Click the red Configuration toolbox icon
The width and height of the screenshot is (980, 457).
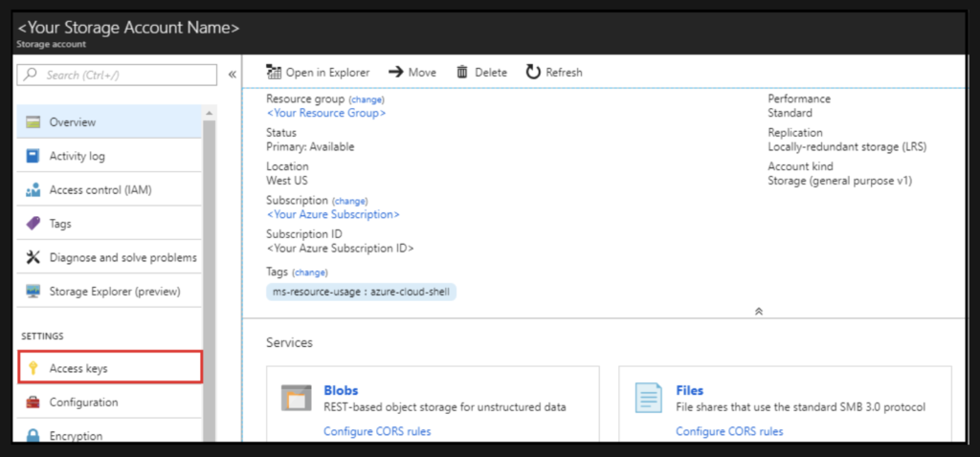[33, 403]
